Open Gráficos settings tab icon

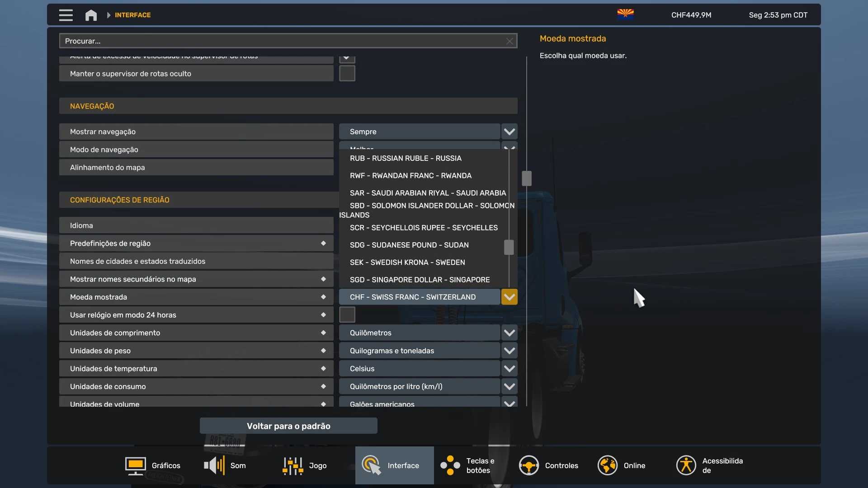[135, 465]
